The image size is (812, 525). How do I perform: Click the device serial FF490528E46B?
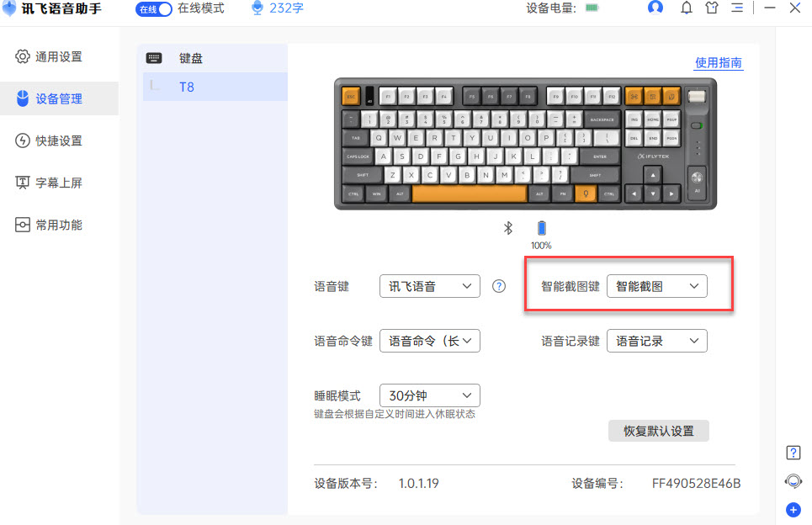(x=696, y=484)
